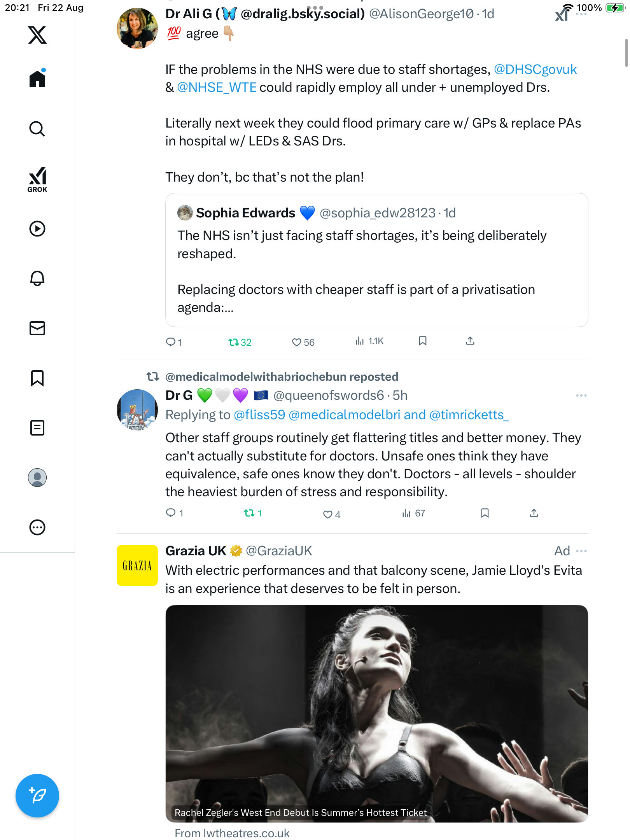
Task: Open the @DHSCgovuk mention link
Action: (535, 70)
